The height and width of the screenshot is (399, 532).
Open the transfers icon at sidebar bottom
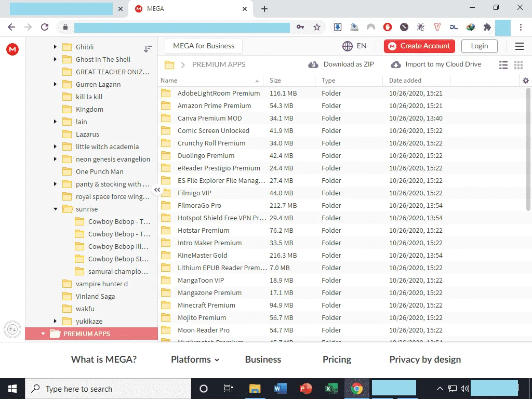[12, 329]
